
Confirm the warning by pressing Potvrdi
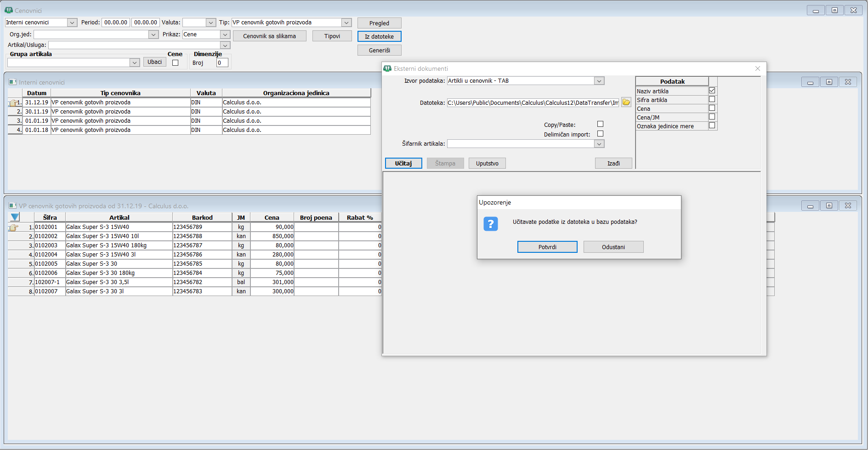tap(547, 247)
